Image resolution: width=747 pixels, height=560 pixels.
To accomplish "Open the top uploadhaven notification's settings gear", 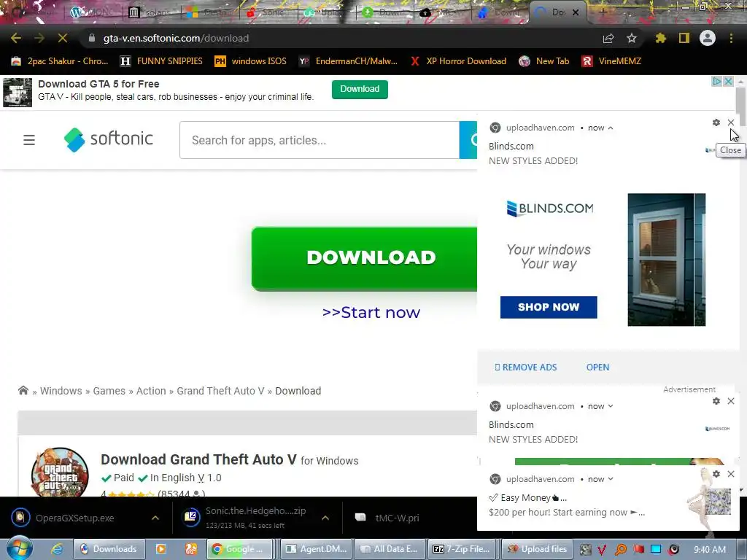I will [716, 122].
